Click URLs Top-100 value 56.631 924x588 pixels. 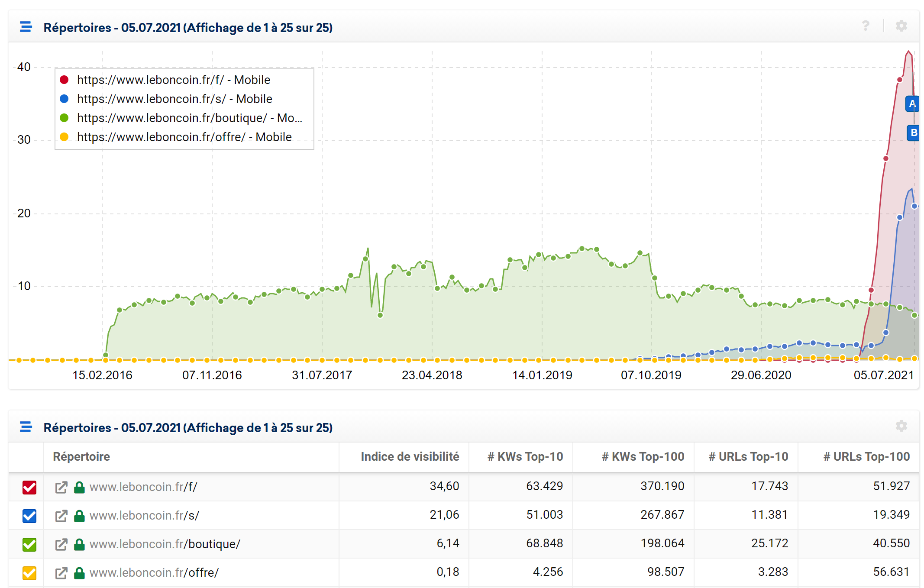tap(891, 572)
